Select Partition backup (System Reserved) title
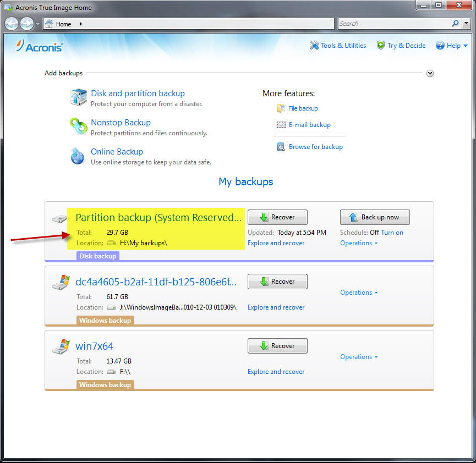Image resolution: width=476 pixels, height=463 pixels. point(158,218)
